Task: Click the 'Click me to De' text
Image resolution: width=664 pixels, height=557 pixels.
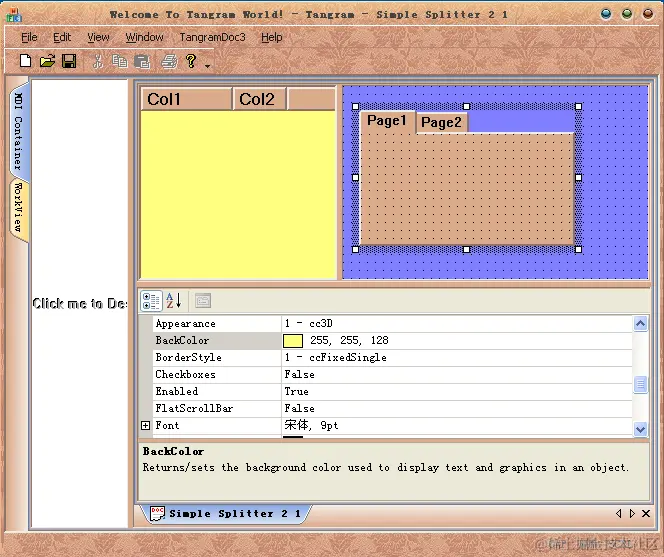Action: click(x=80, y=303)
